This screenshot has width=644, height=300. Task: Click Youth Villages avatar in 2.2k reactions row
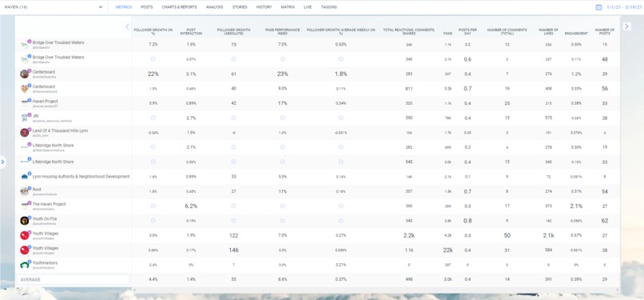pos(24,235)
